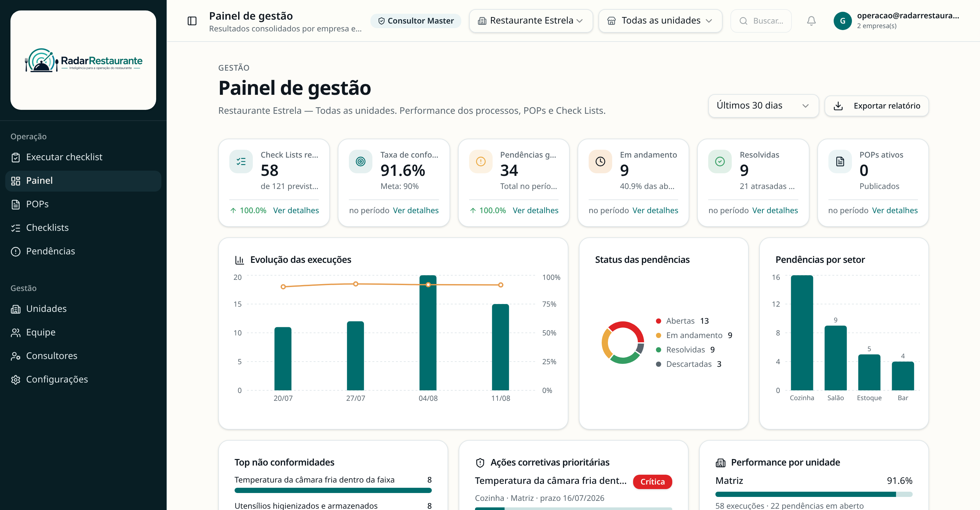Click Ver detalhes on Pendências card

click(x=535, y=211)
